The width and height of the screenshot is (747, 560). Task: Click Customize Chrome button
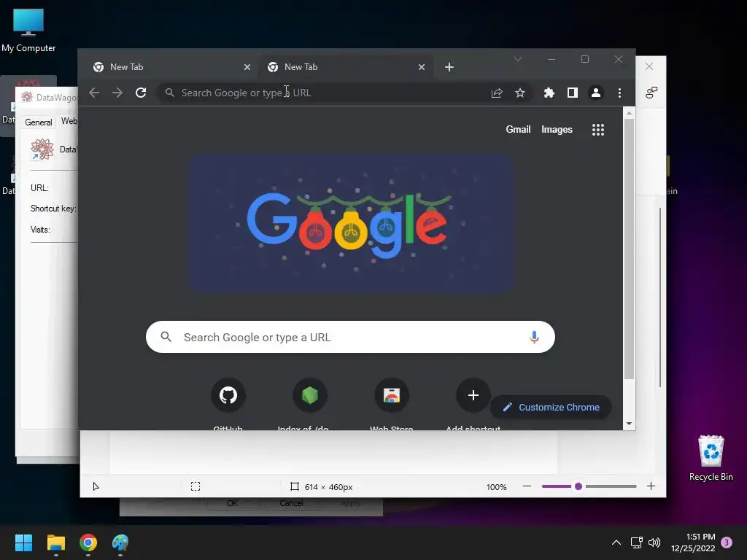click(551, 407)
